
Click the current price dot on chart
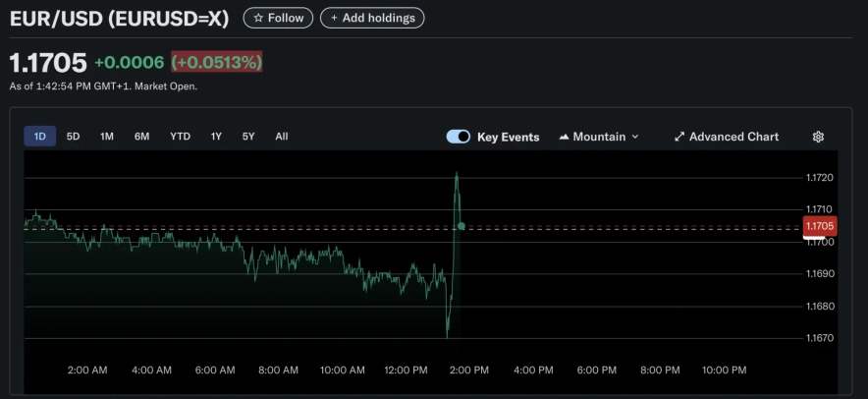coord(461,226)
